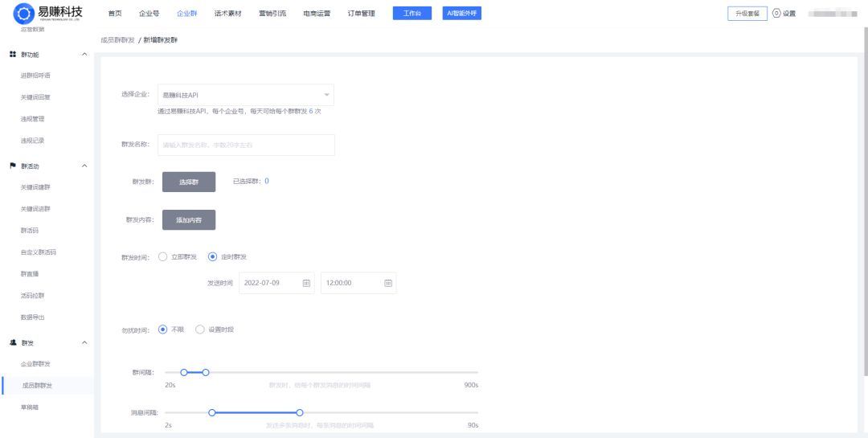The width and height of the screenshot is (868, 438).
Task: Click the 群功能 grid icon in sidebar
Action: point(12,54)
